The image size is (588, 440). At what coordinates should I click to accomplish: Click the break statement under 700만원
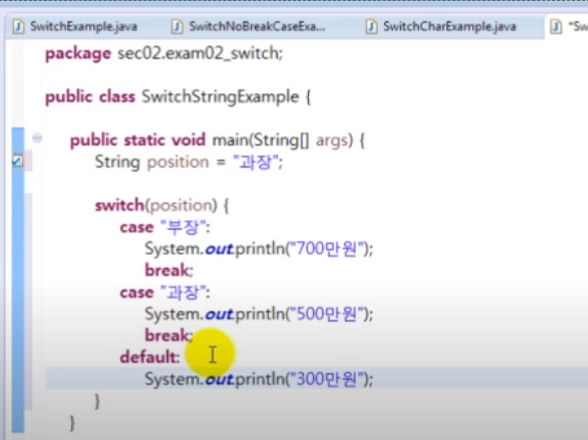coord(169,270)
